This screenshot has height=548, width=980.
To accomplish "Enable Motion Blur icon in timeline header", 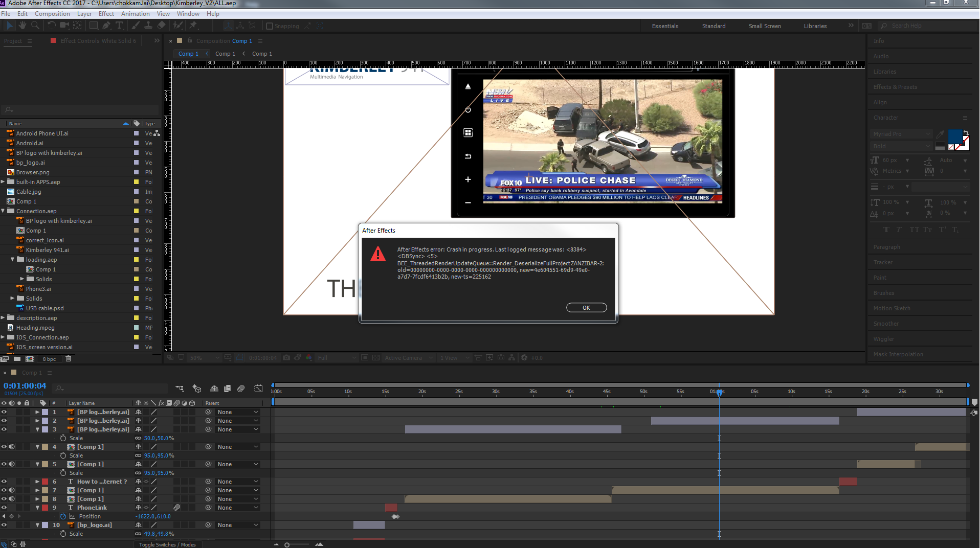I will point(241,389).
